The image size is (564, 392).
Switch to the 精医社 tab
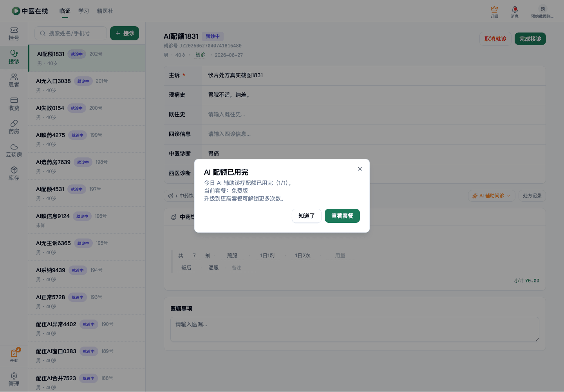(x=105, y=11)
